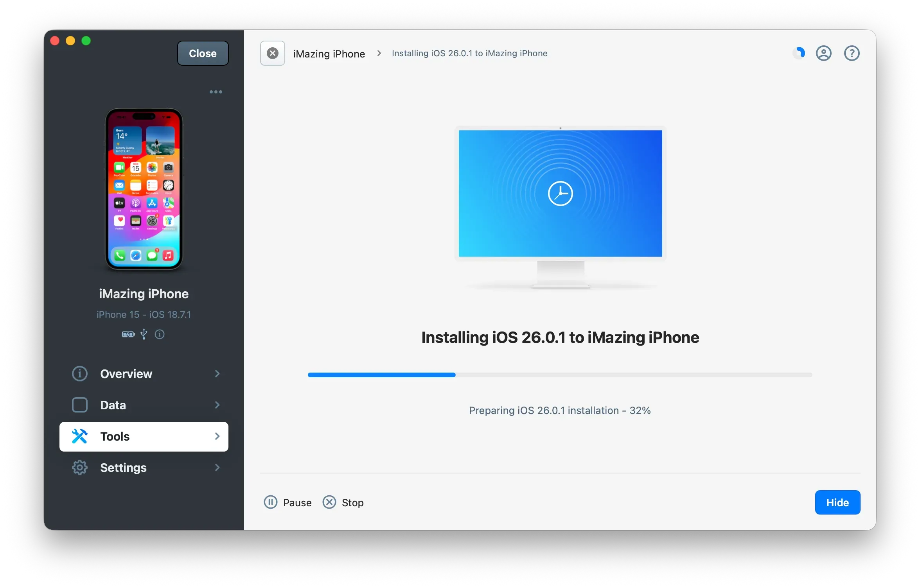Viewport: 920px width, 588px height.
Task: Click the activity spinner icon in toolbar
Action: [799, 53]
